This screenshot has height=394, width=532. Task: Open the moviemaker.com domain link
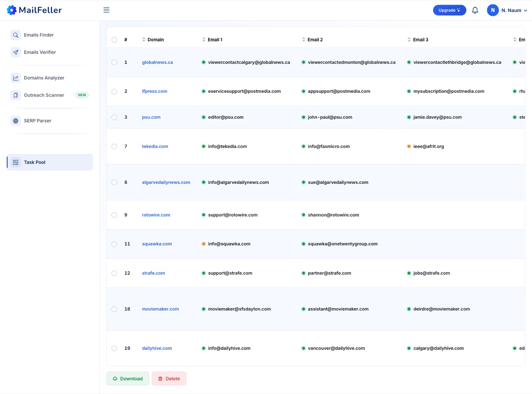[x=160, y=309]
